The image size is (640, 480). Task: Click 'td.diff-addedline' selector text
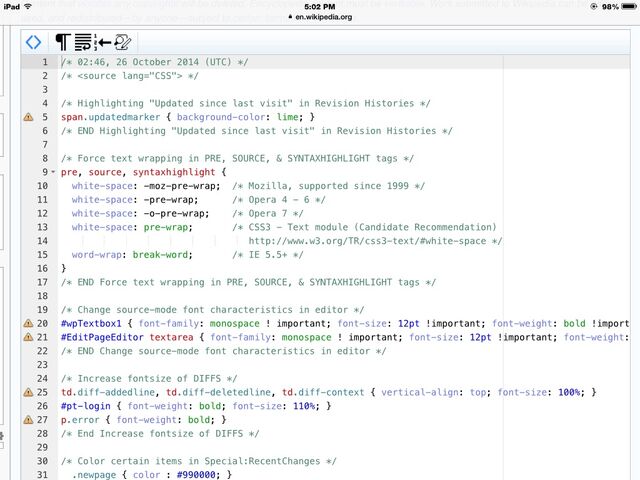click(108, 393)
